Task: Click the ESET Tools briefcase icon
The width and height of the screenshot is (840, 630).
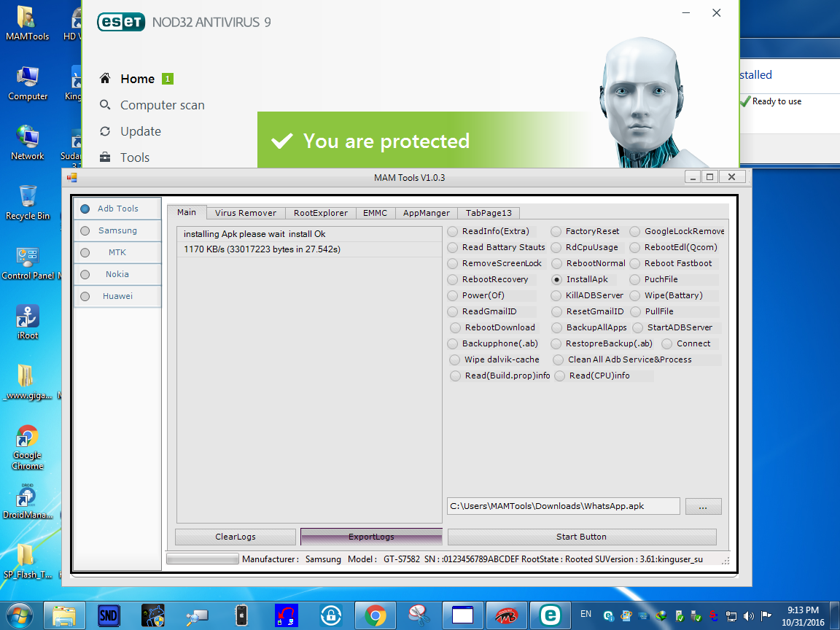Action: coord(105,157)
